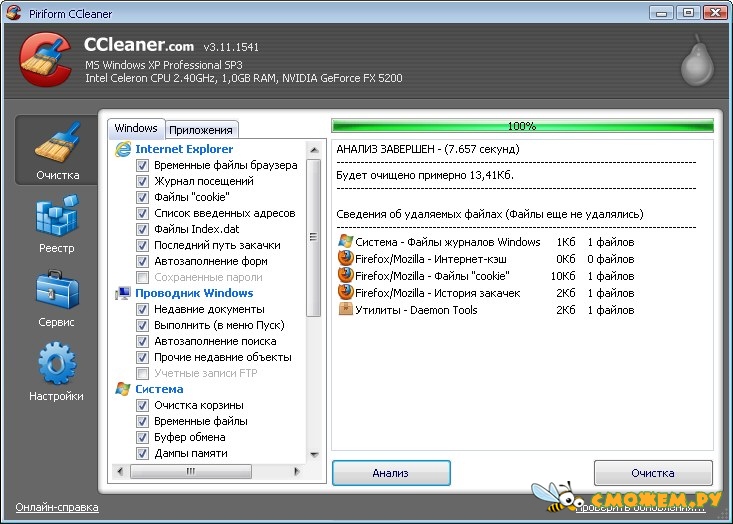The height and width of the screenshot is (524, 733).
Task: Click the CCleaner.com title text
Action: tap(139, 45)
